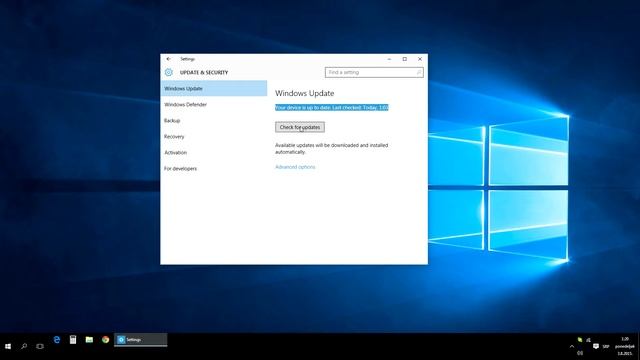Click the network tray icon

tap(588, 340)
